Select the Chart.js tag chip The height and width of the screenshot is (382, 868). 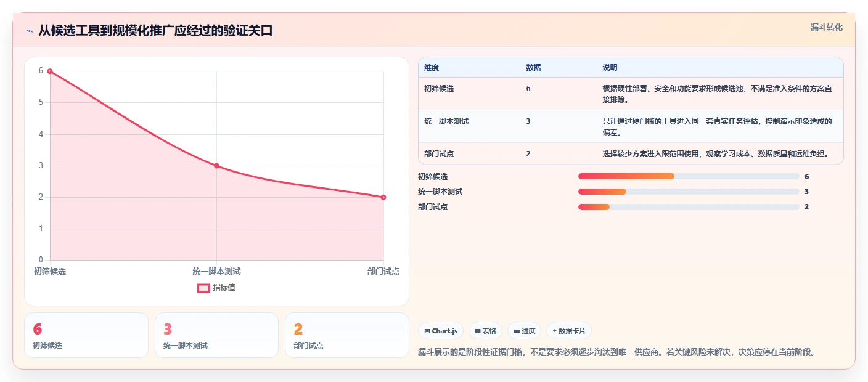point(441,331)
